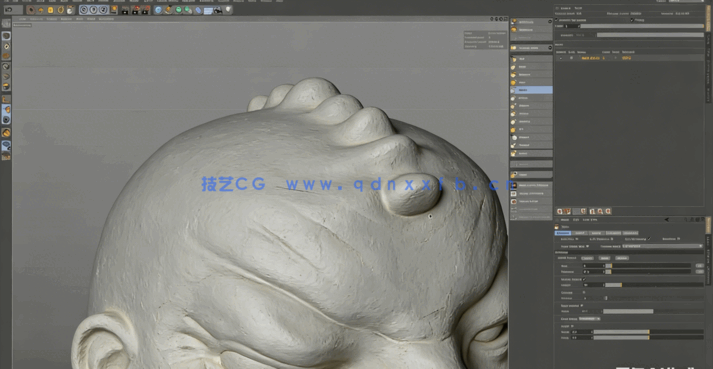
Task: Add a camera with the camera icon
Action: point(218,10)
